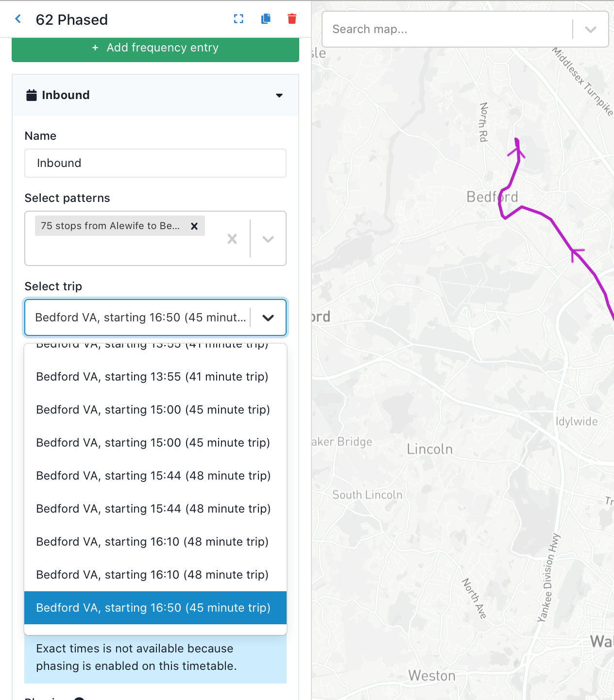This screenshot has height=700, width=614.
Task: Click Add frequency entry button
Action: [155, 48]
